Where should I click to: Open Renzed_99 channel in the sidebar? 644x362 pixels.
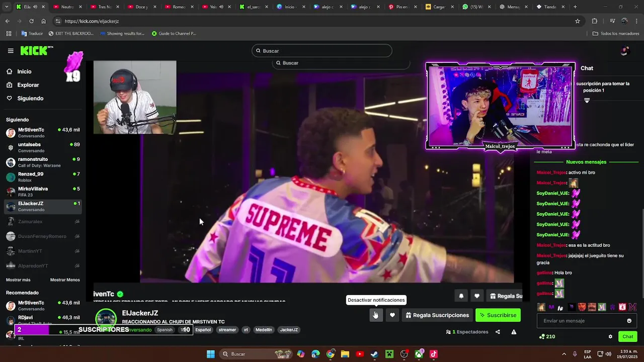point(43,177)
